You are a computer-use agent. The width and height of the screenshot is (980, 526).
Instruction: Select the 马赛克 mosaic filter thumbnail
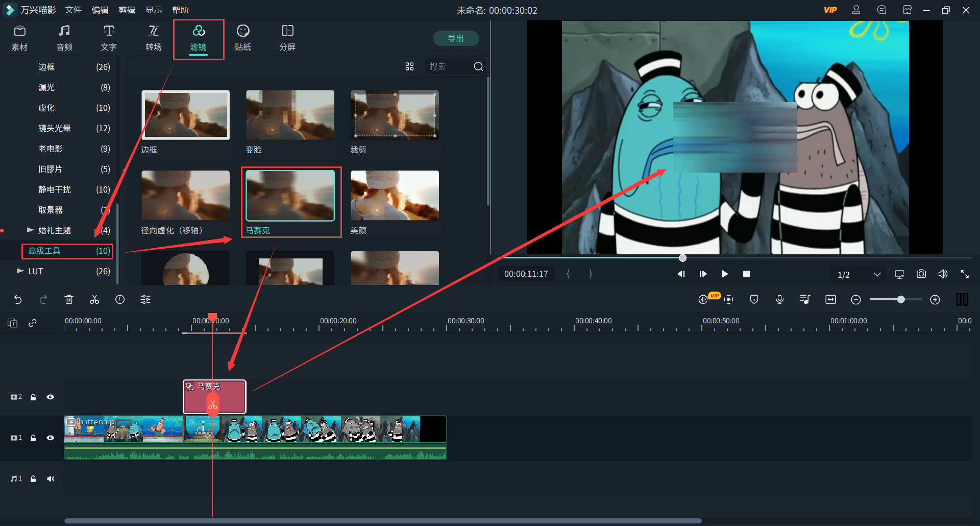[x=290, y=196]
